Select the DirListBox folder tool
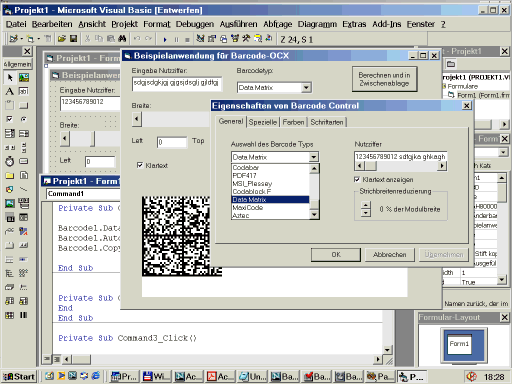 coord(10,175)
